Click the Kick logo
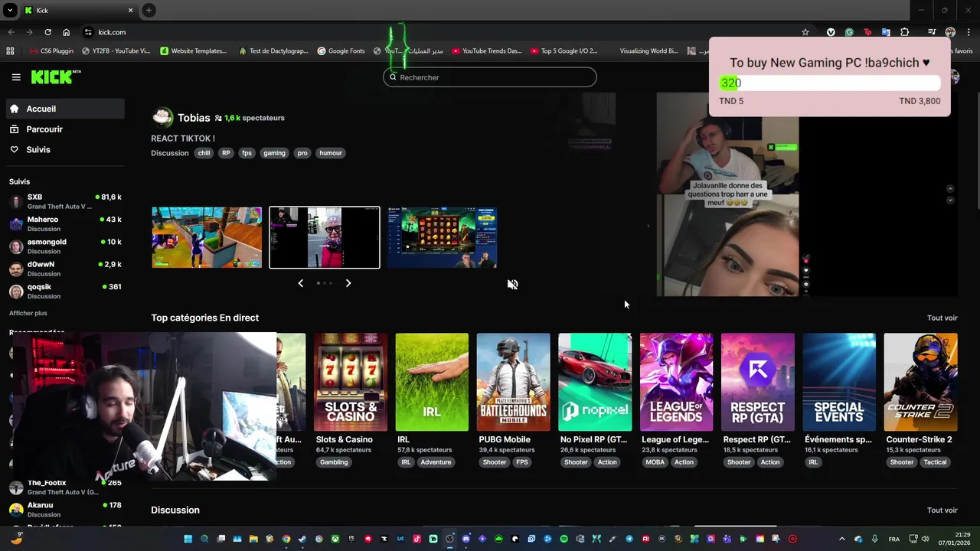The image size is (980, 551). coord(55,77)
